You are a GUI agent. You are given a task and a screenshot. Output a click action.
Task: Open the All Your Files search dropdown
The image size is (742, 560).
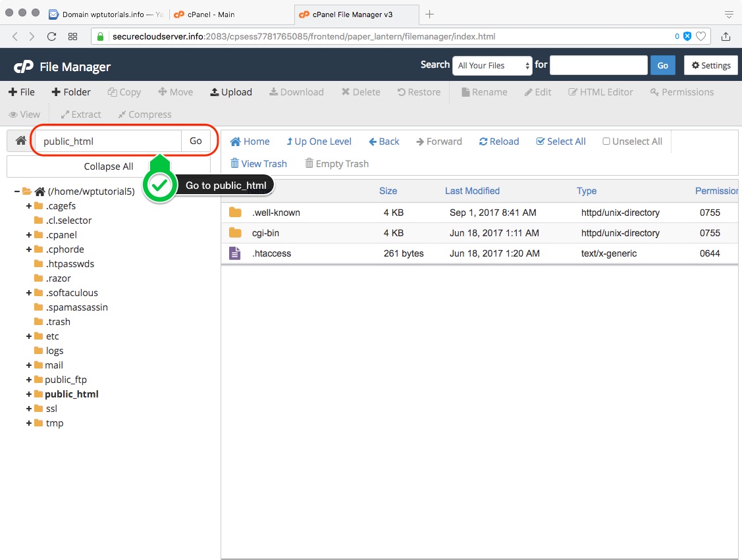coord(492,66)
